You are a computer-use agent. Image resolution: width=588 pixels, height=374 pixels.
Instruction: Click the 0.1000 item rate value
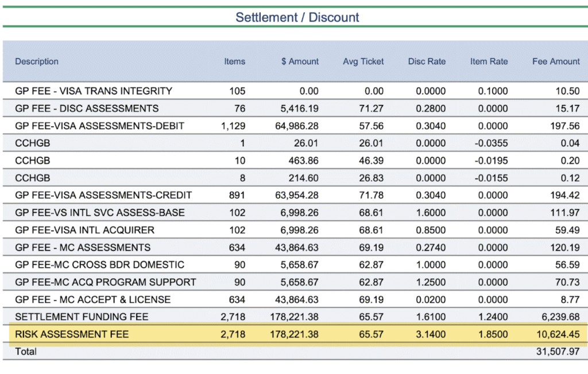click(x=493, y=91)
